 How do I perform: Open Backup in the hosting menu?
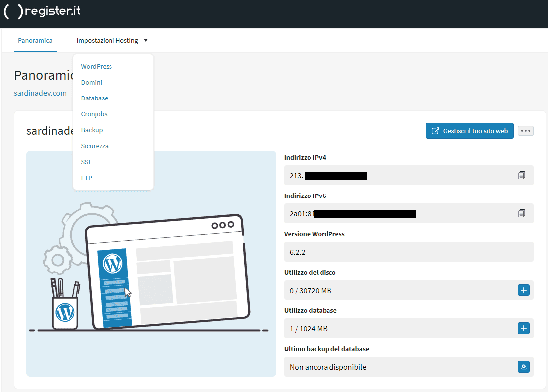click(x=92, y=130)
